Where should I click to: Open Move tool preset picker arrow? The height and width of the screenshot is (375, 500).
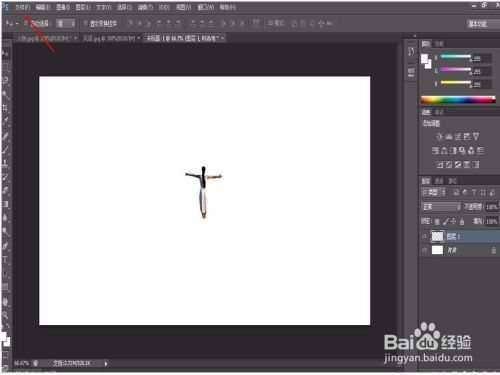pyautogui.click(x=17, y=24)
